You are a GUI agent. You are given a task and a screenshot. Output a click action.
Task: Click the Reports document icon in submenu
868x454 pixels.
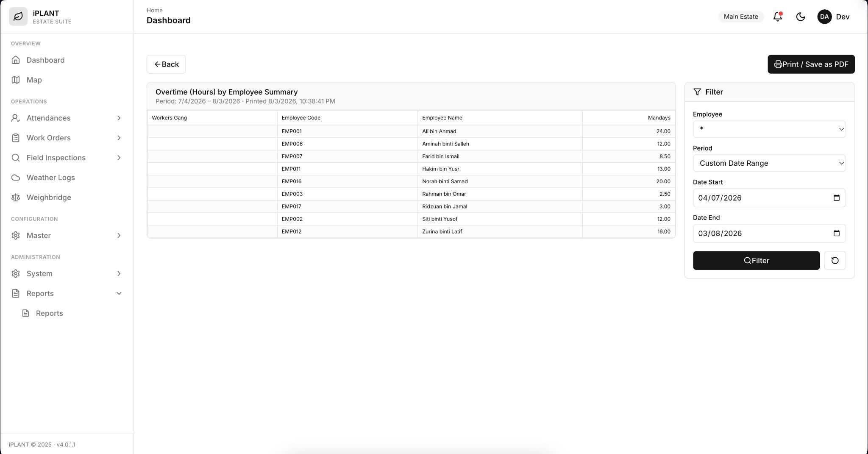click(26, 313)
